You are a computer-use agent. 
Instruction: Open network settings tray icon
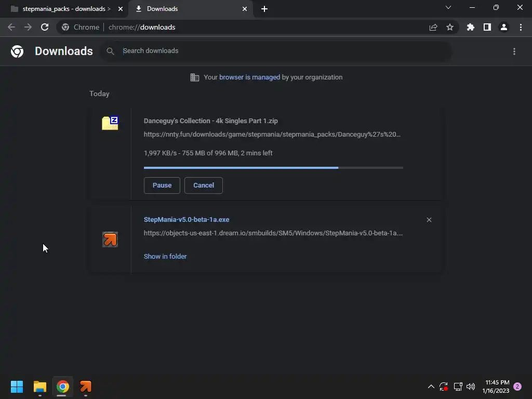click(458, 387)
